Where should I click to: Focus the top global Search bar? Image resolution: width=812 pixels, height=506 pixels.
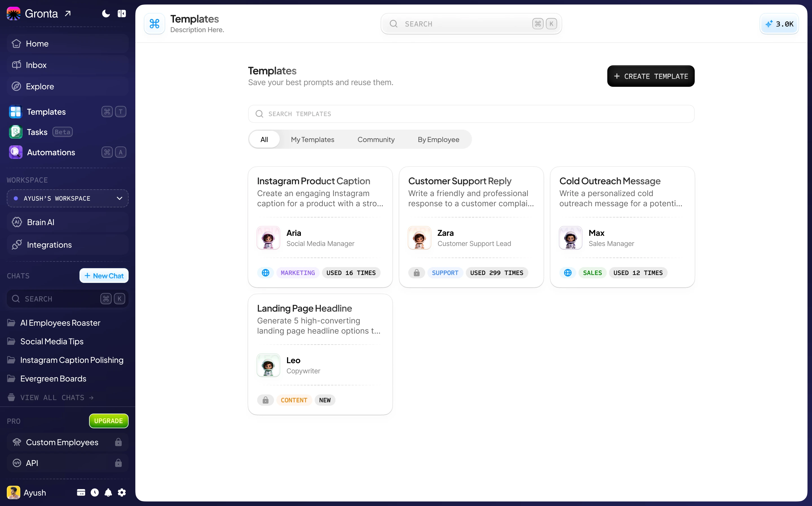click(471, 24)
